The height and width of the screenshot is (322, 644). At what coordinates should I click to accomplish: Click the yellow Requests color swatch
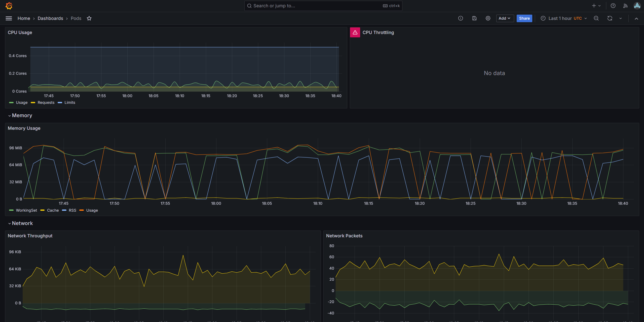pos(33,103)
